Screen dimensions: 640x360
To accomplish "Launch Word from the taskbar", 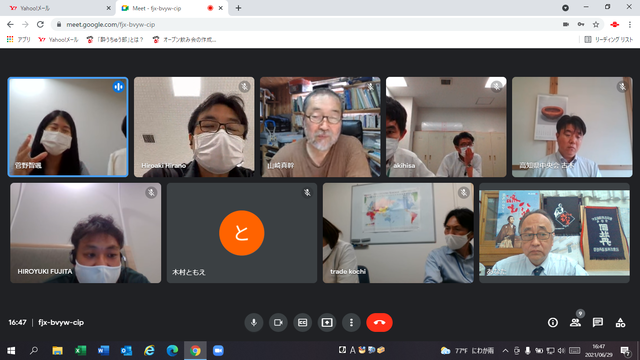I will [103, 351].
